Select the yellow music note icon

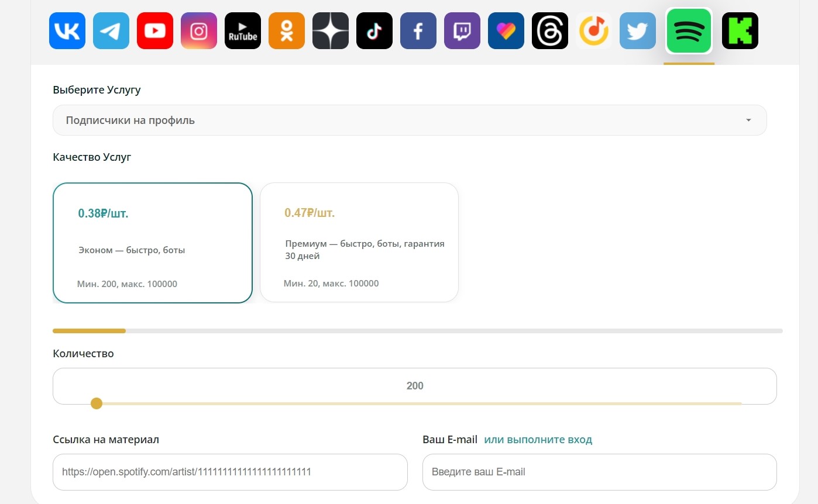[x=594, y=31]
